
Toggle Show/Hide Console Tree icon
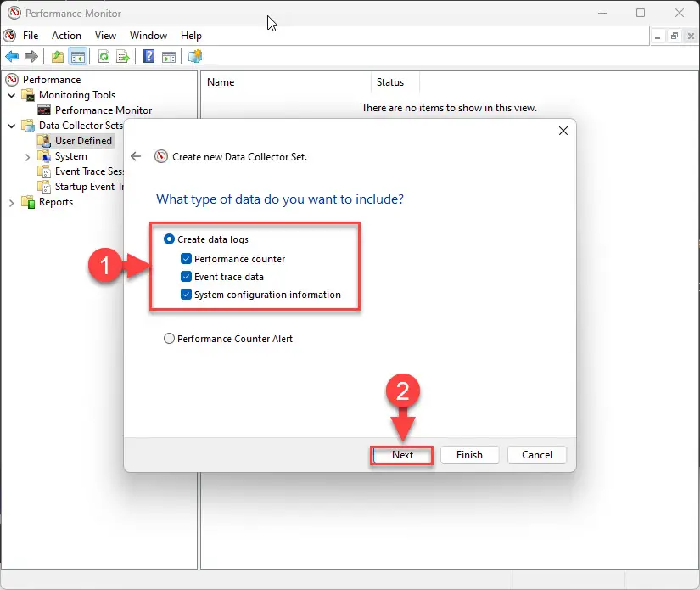78,57
